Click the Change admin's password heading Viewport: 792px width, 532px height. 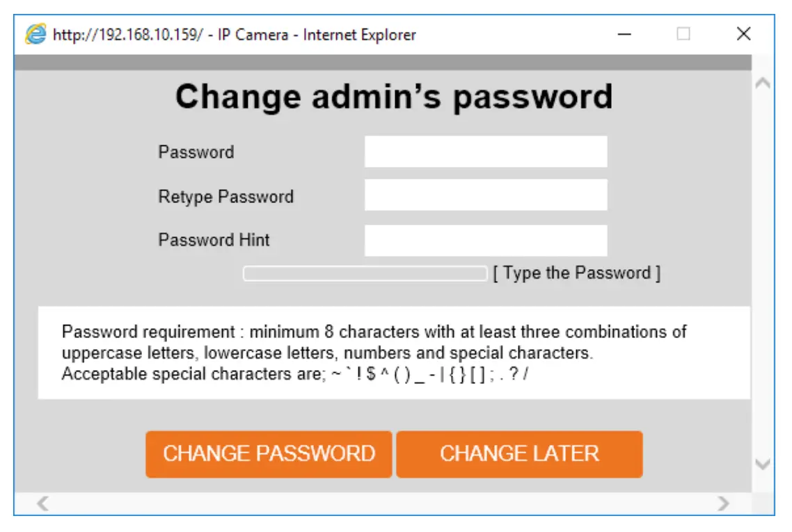click(395, 97)
